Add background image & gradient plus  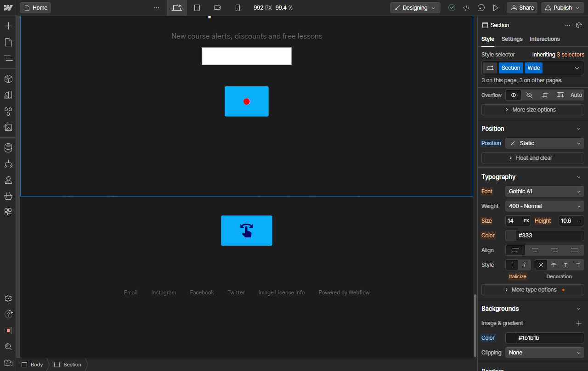tap(579, 323)
